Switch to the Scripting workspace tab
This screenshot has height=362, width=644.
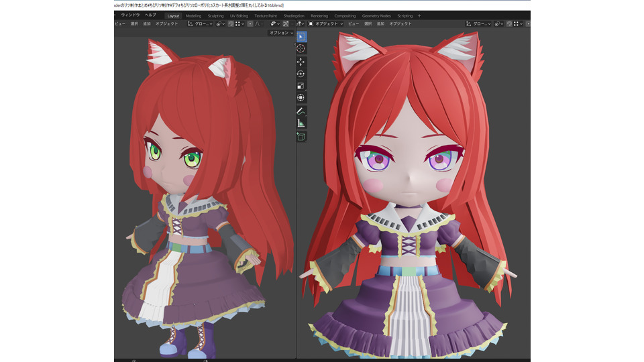[405, 15]
